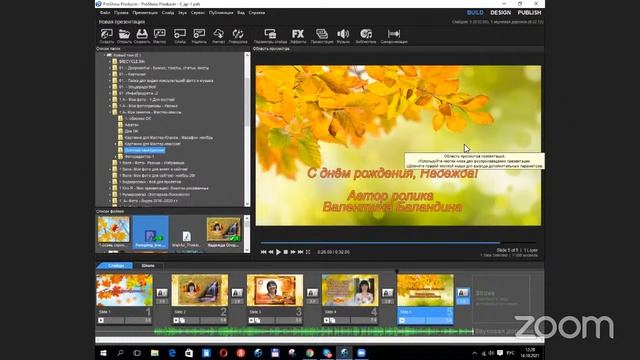Open the Music speaker toolbar icon
This screenshot has width=640, height=360.
[x=343, y=34]
